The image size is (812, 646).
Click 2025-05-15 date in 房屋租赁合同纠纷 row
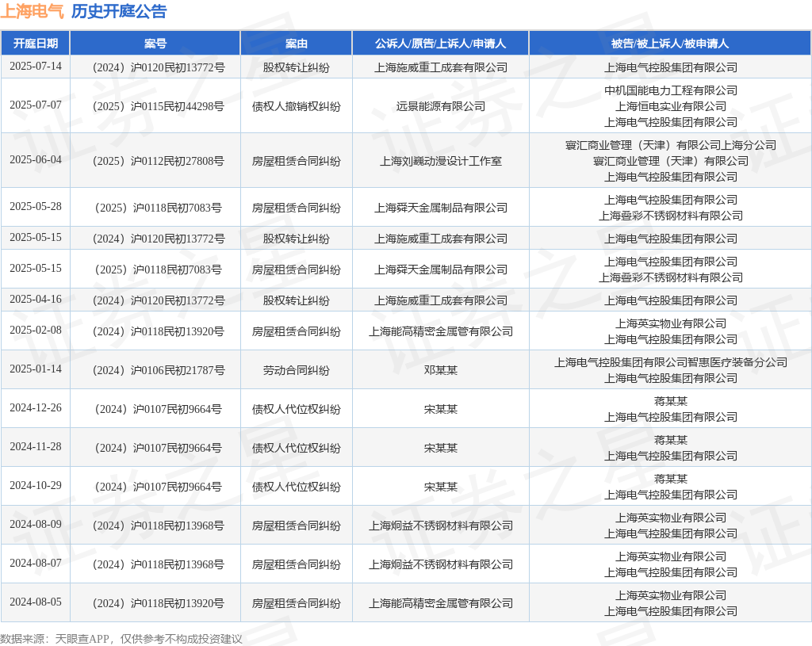(35, 269)
